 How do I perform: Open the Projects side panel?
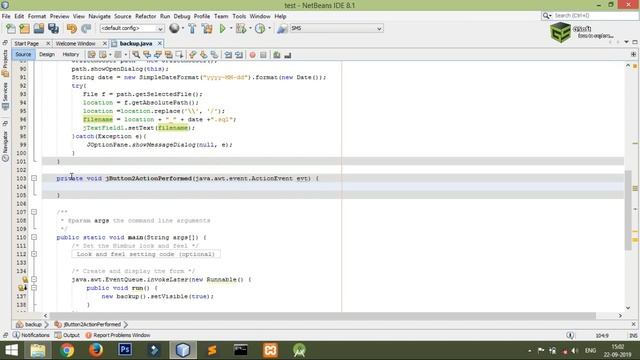coord(5,63)
